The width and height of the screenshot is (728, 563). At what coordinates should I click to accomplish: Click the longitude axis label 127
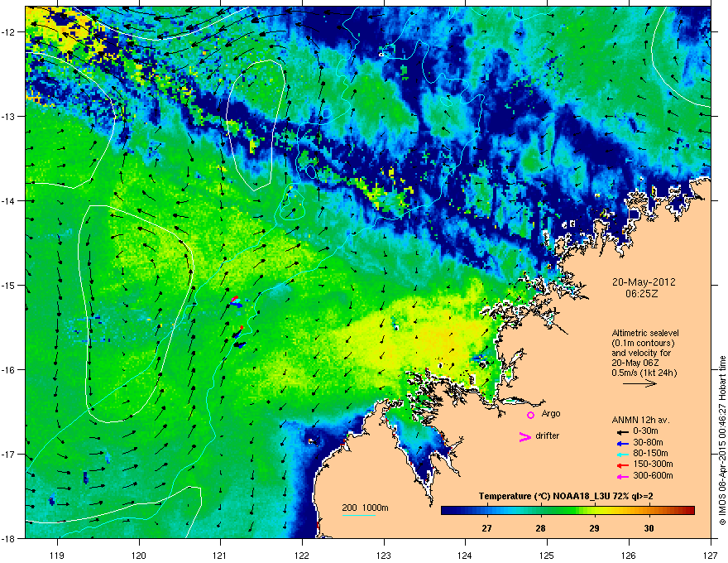(x=710, y=555)
